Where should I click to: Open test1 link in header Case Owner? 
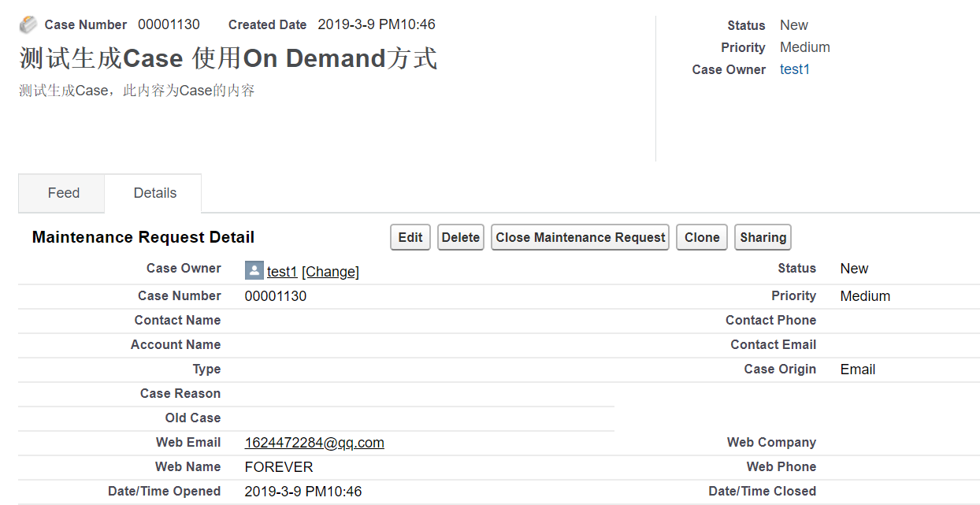click(795, 69)
